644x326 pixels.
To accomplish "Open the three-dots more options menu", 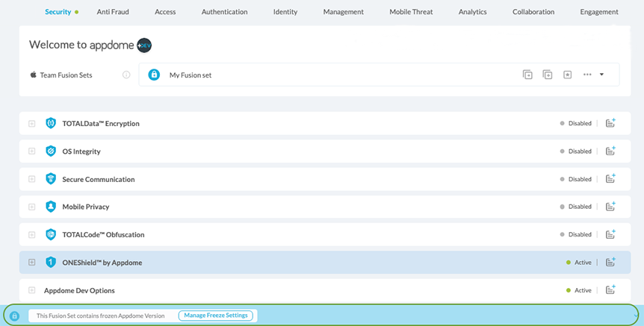I will point(587,75).
